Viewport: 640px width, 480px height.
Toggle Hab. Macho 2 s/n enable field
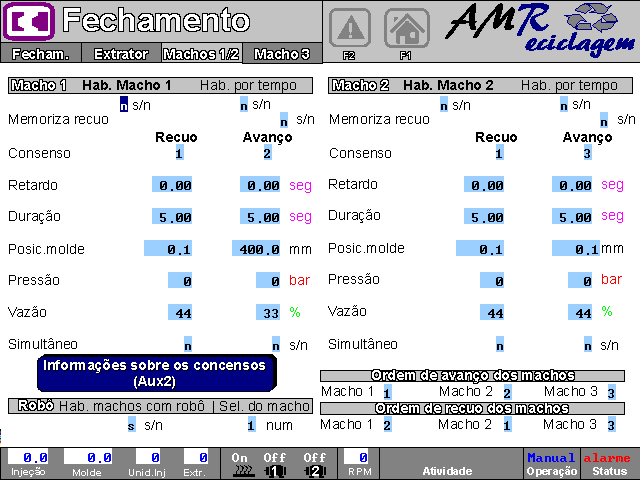[444, 103]
